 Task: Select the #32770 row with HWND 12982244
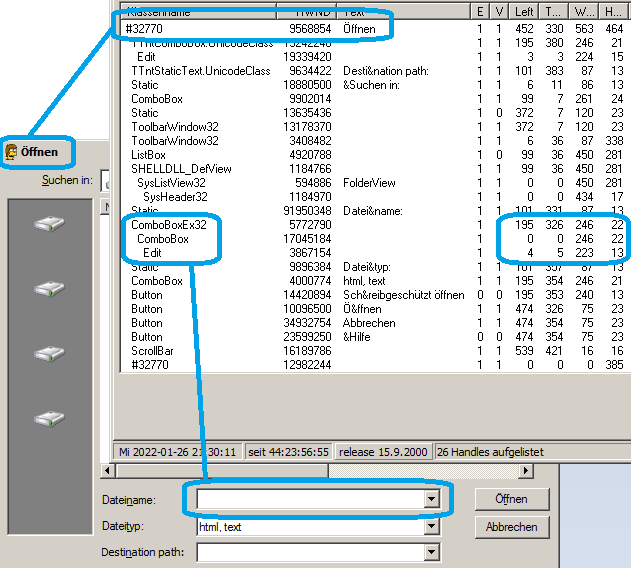pos(374,365)
